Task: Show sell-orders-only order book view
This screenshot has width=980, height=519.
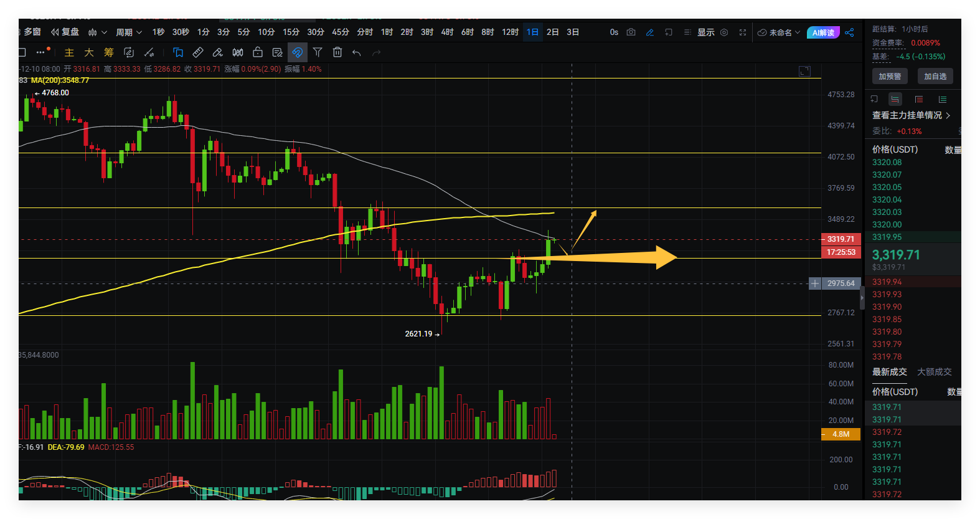Action: (x=919, y=99)
